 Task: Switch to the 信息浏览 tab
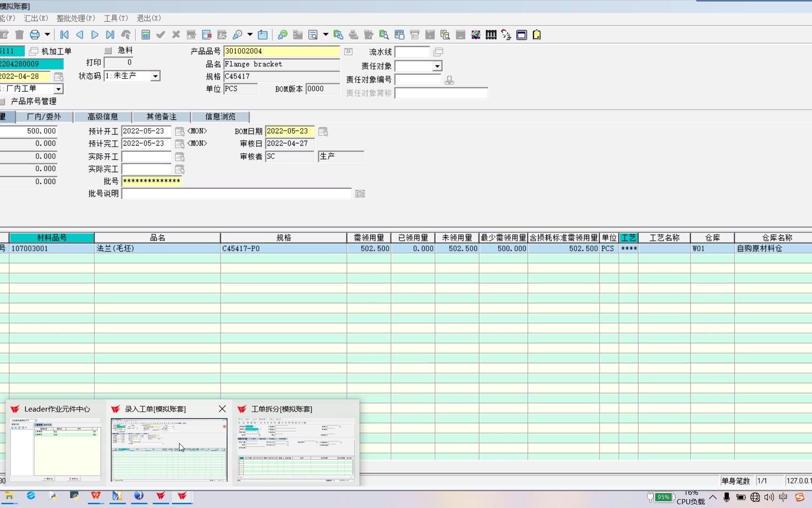(220, 117)
